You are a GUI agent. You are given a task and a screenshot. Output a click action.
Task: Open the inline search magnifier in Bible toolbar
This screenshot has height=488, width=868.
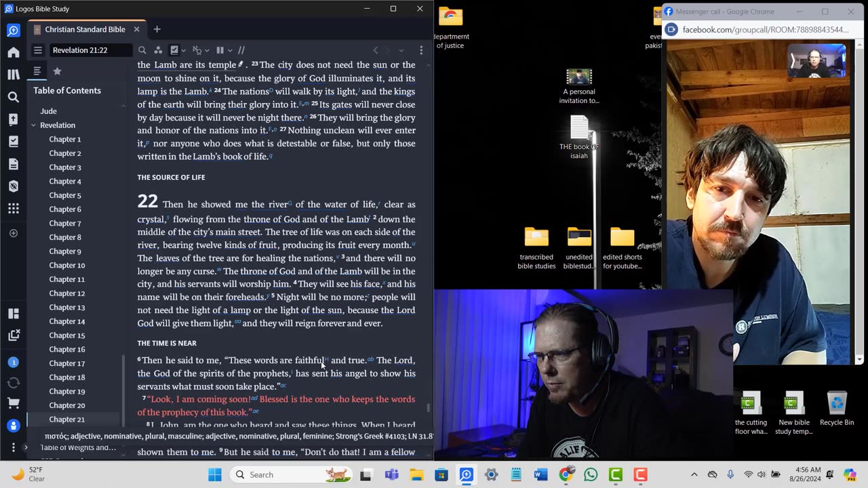[x=142, y=50]
